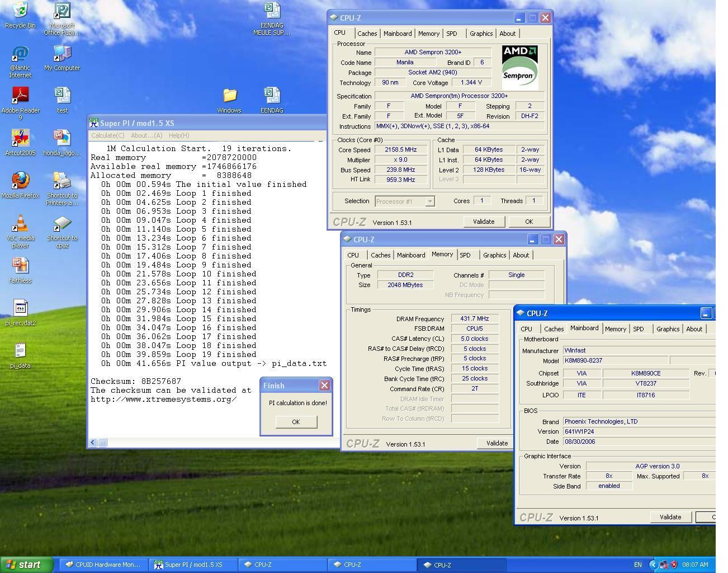Click the DRAM Frequency 431.7 MHz field
The height and width of the screenshot is (573, 728).
click(474, 319)
